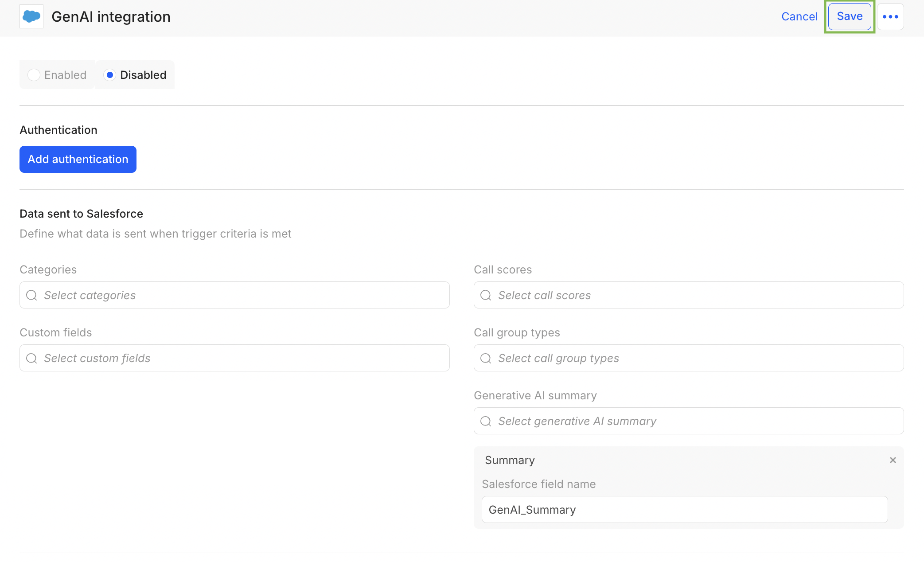Open the Select categories dropdown
This screenshot has width=924, height=562.
(x=234, y=295)
